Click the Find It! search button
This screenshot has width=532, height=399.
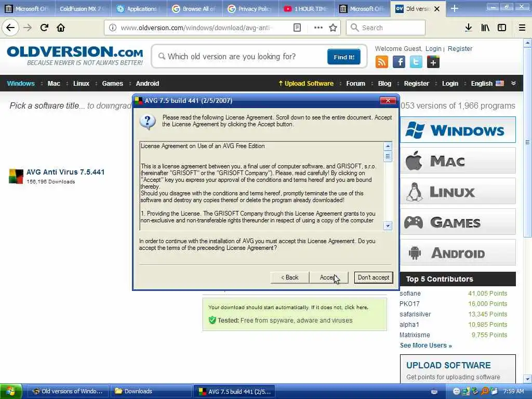tap(344, 57)
